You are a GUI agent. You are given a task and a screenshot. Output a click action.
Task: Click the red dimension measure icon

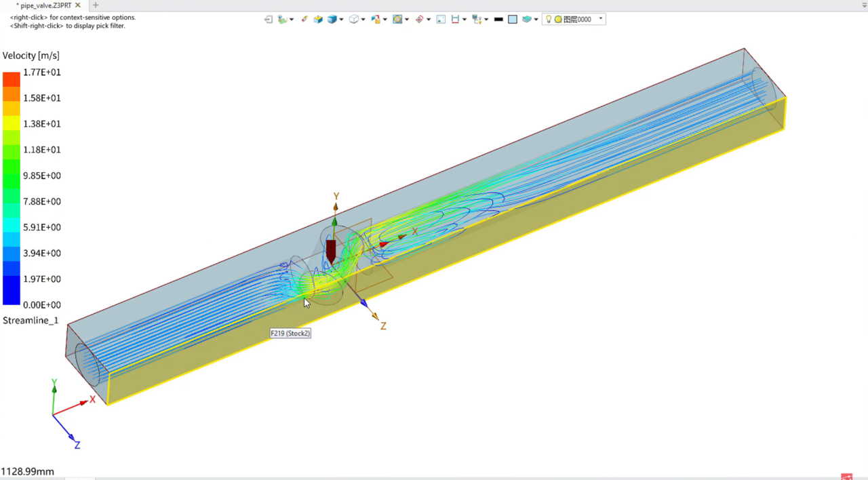coord(455,20)
